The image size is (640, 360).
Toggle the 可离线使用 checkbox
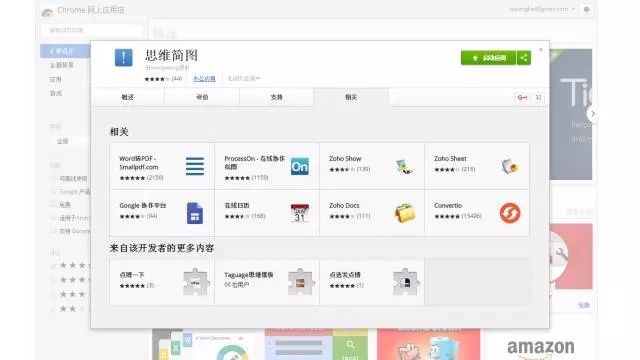53,178
